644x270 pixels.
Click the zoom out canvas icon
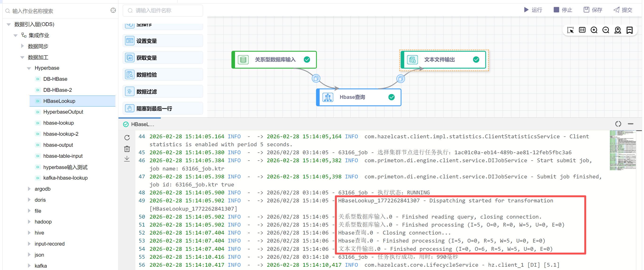[x=605, y=30]
